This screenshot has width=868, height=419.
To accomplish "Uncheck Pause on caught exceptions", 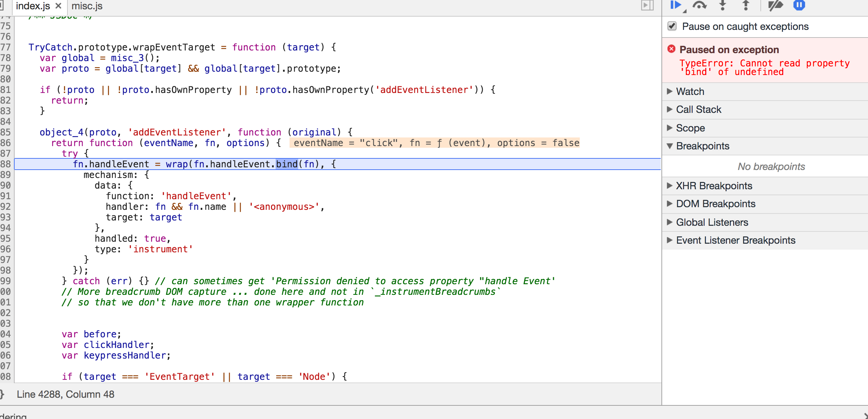I will click(672, 26).
